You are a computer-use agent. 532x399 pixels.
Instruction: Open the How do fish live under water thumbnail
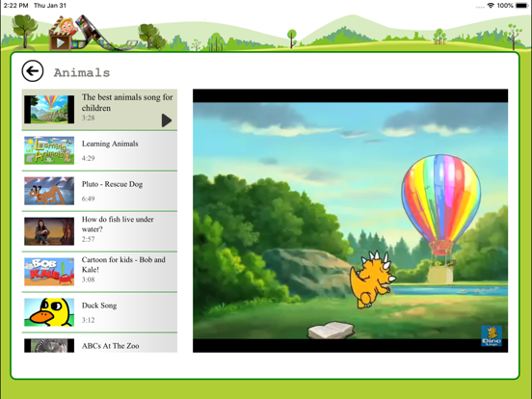(49, 231)
